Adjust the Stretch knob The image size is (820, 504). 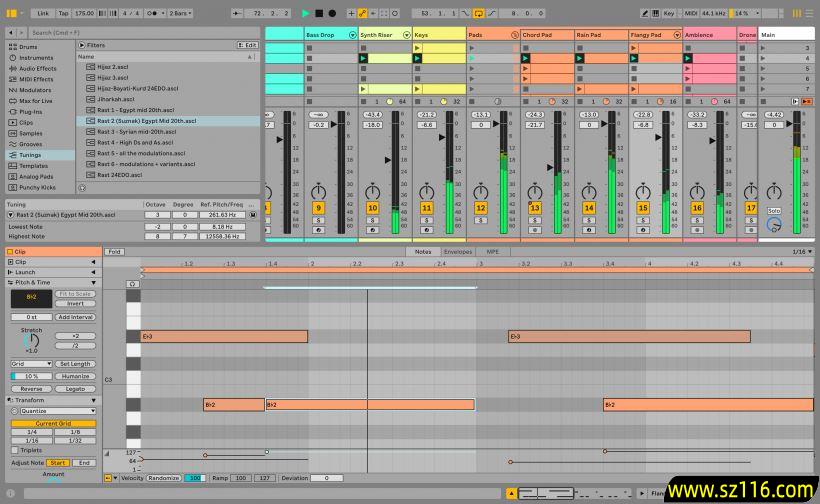pyautogui.click(x=31, y=341)
